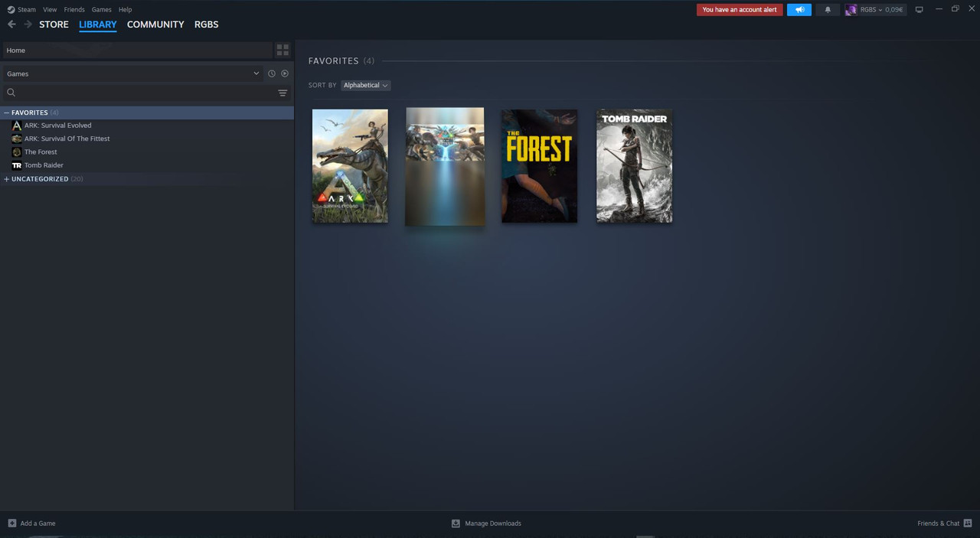Open the View menu
The height and width of the screenshot is (538, 980).
pyautogui.click(x=50, y=10)
